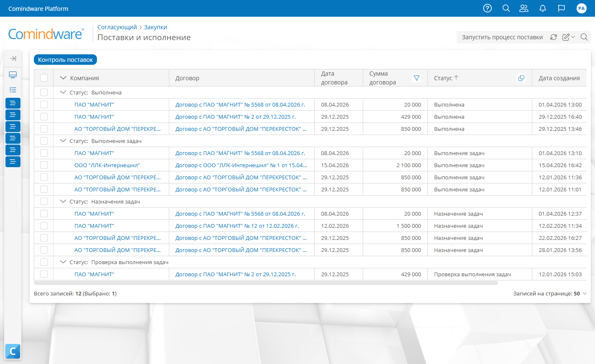595x364 pixels.
Task: Tick the checkbox for group Статус: Выполнение задач
Action: pyautogui.click(x=44, y=141)
